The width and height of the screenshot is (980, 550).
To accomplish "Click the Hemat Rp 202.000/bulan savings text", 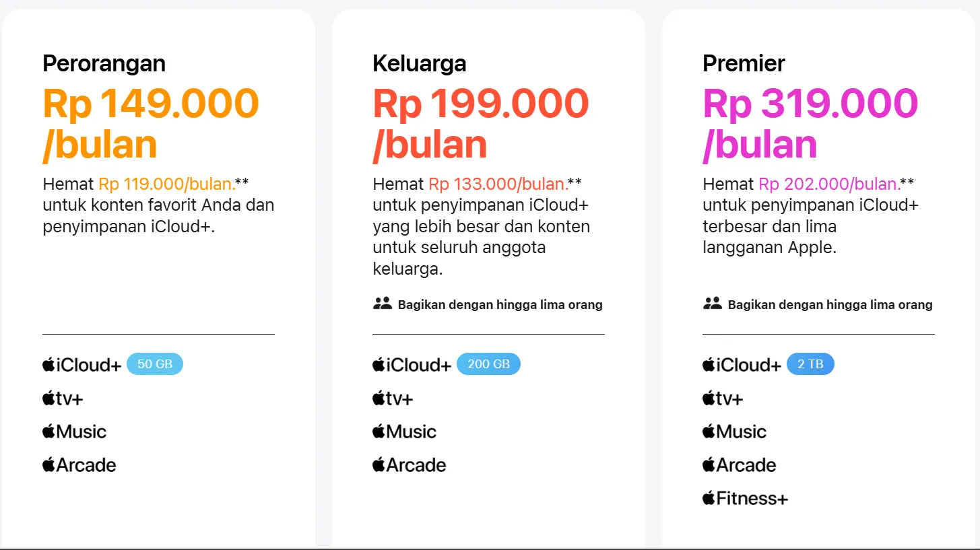I will [808, 184].
